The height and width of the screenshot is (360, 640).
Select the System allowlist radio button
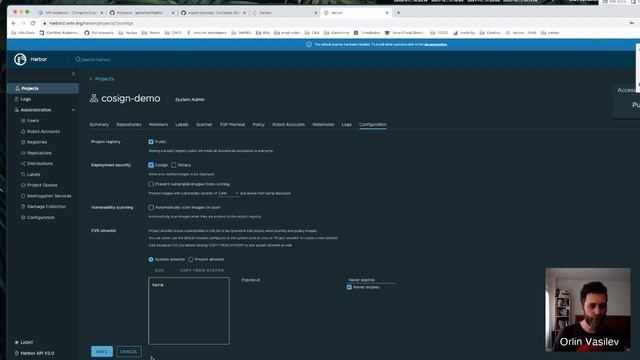[x=151, y=259]
